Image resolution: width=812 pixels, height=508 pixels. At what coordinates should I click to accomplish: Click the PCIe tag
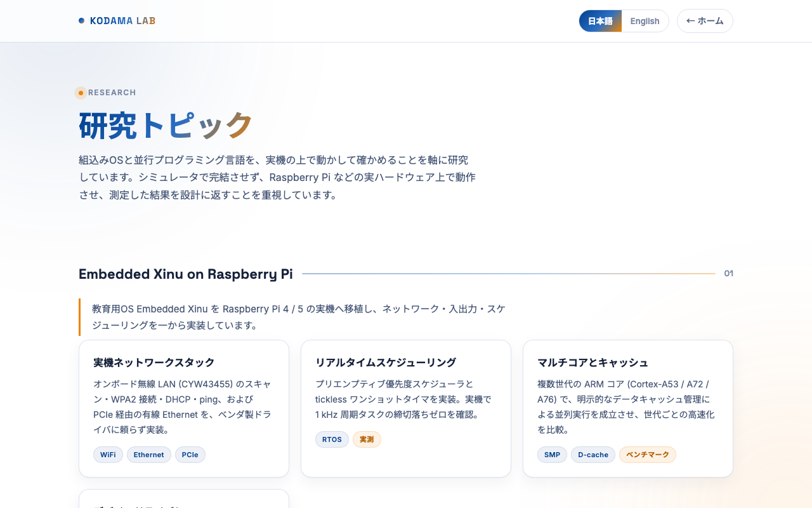click(x=190, y=455)
